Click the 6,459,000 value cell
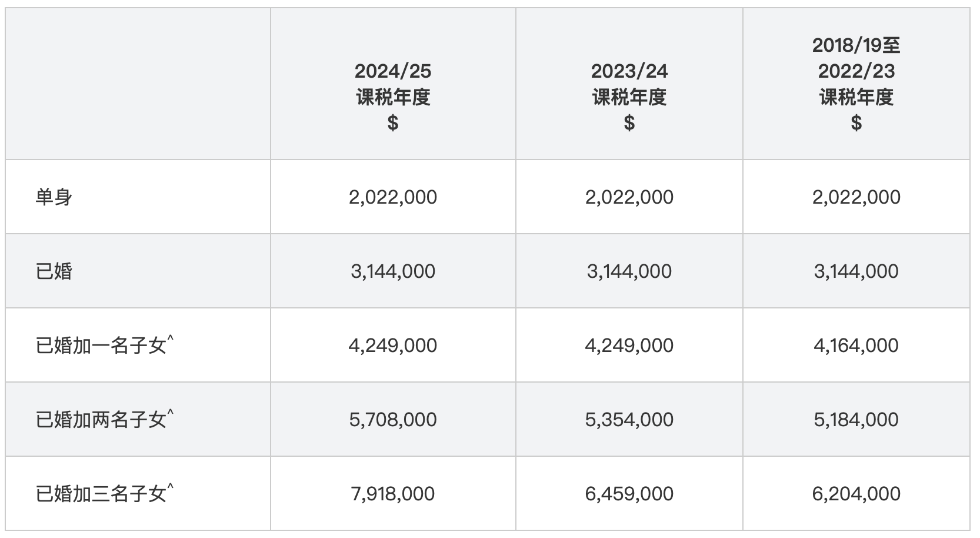This screenshot has height=538, width=980. tap(629, 493)
